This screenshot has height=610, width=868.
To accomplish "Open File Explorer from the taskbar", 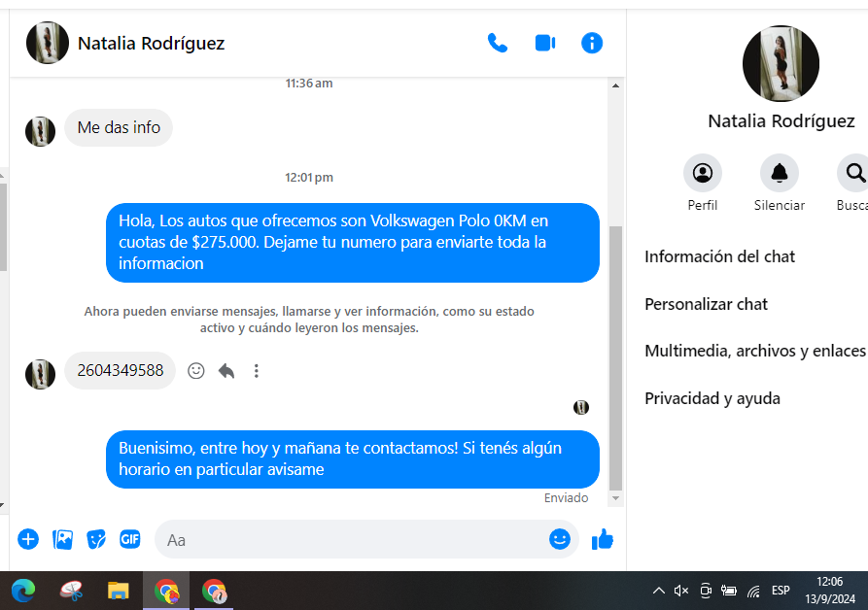I will coord(118,591).
